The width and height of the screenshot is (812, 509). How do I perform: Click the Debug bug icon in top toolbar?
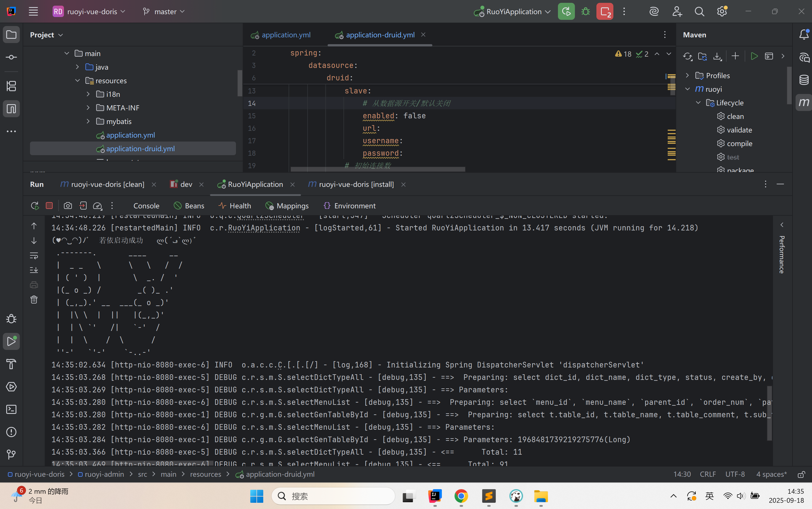[x=586, y=11]
